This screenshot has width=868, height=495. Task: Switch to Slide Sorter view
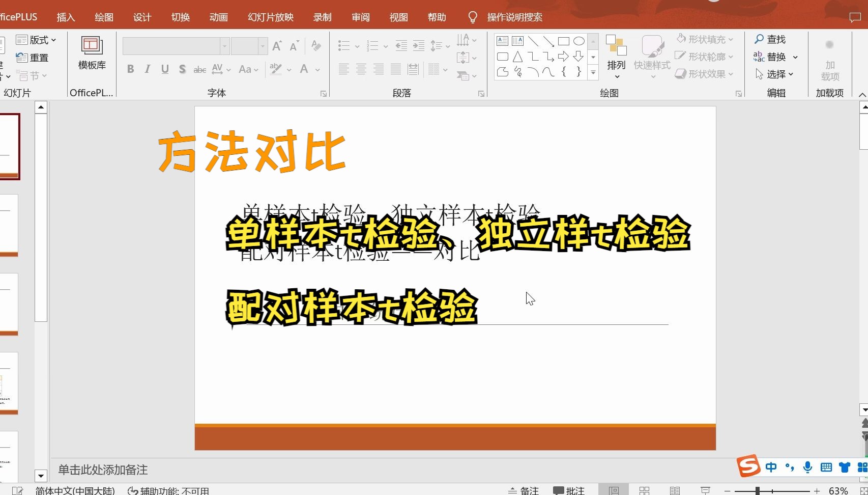(644, 490)
